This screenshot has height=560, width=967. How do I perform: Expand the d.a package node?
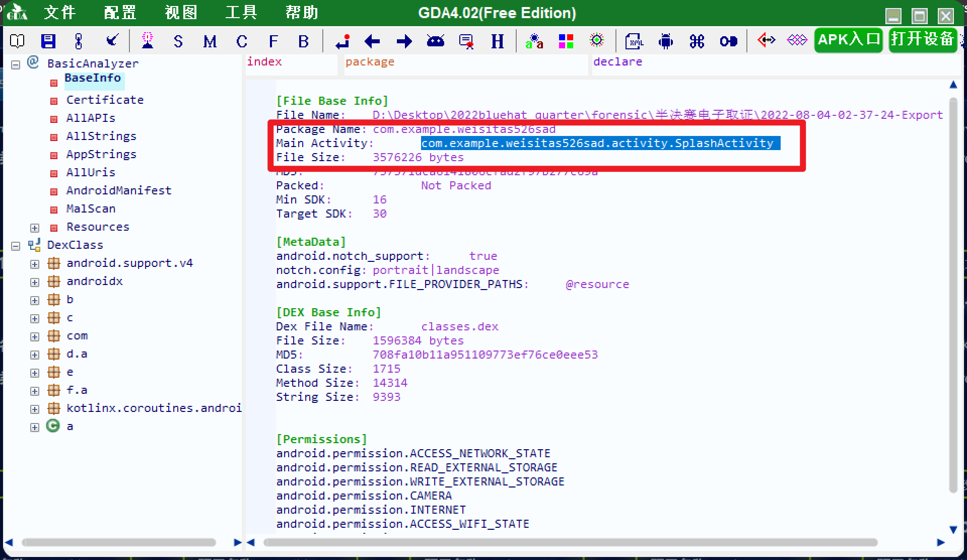(x=35, y=355)
